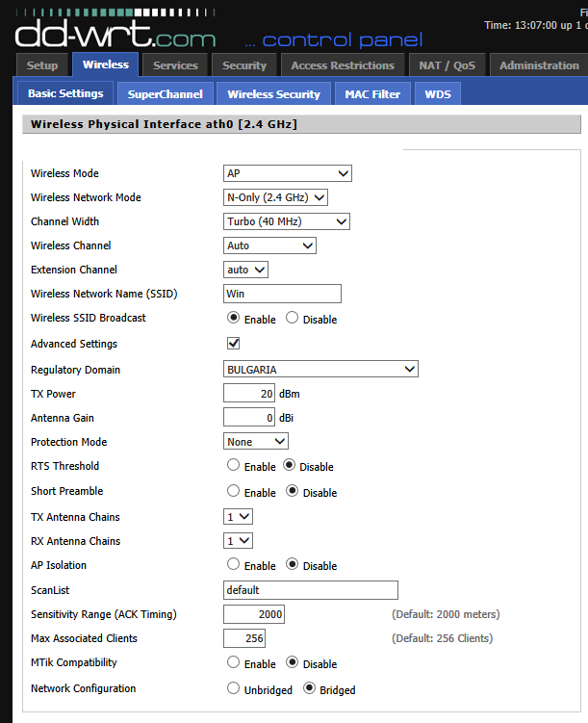Enable the RTS Threshold option
The width and height of the screenshot is (588, 723).
(x=233, y=466)
